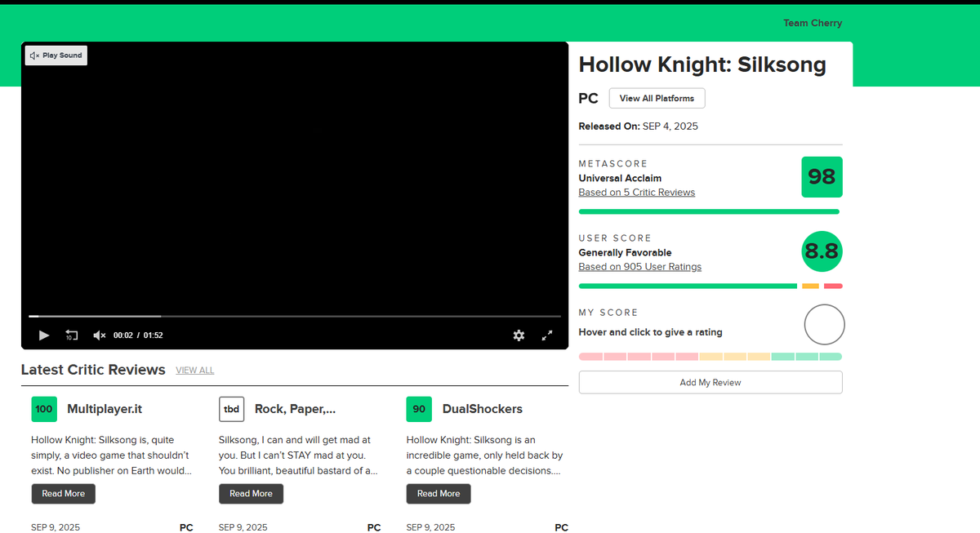Click Add My Review button
The height and width of the screenshot is (533, 980).
pyautogui.click(x=710, y=382)
